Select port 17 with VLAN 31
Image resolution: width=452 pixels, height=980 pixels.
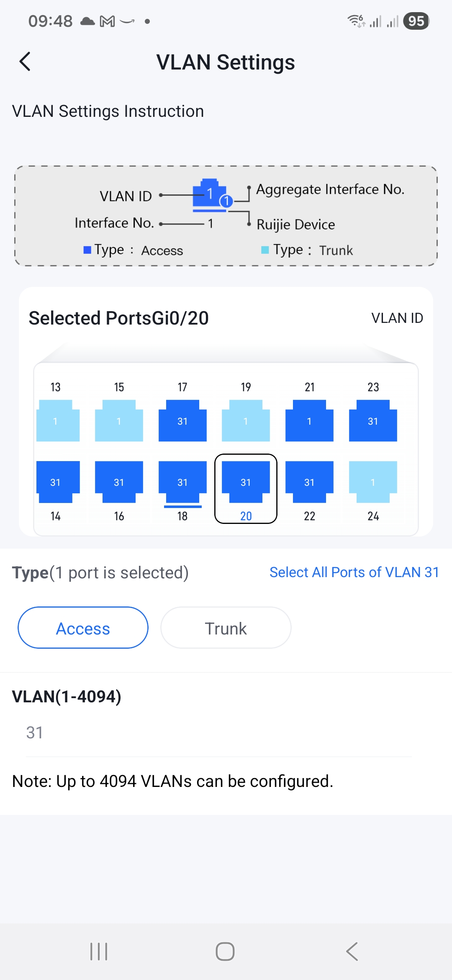pyautogui.click(x=182, y=420)
